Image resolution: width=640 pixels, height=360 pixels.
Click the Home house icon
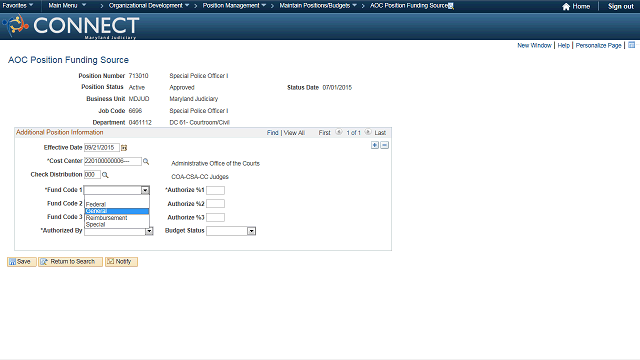coord(566,7)
